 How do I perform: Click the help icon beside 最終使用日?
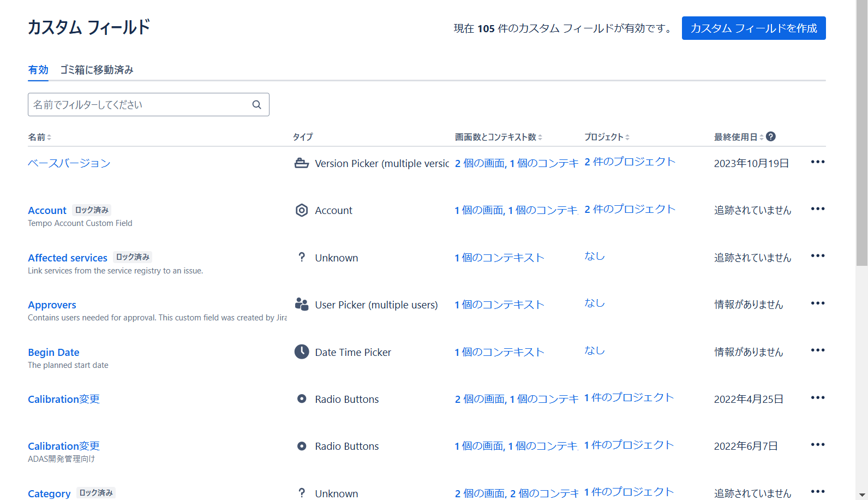[771, 136]
